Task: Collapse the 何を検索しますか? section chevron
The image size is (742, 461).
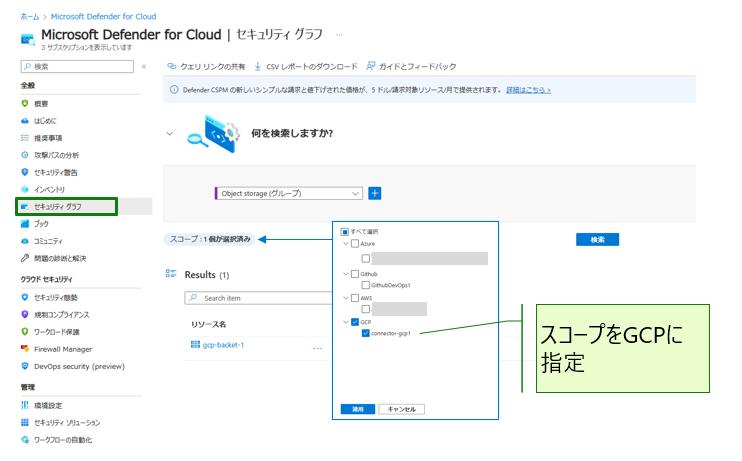Action: coord(169,134)
